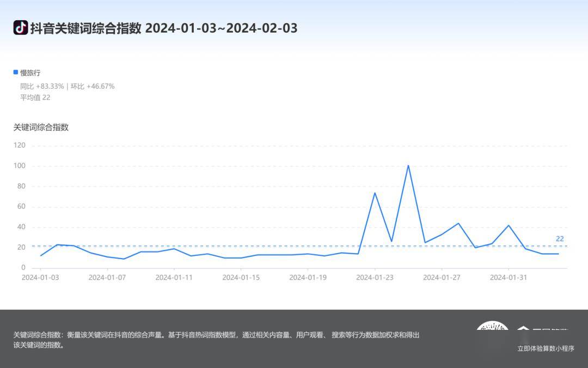Click the Douyin logo icon in title
Screen dimensions: 588x368
[21, 28]
